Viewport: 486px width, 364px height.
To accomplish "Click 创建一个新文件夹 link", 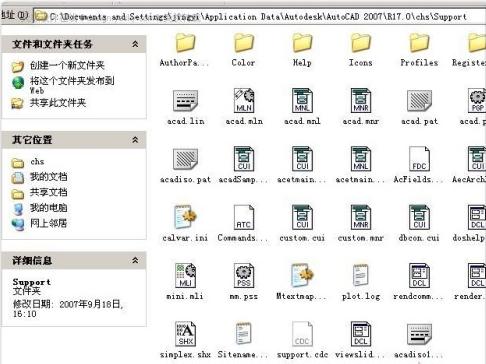I will click(x=67, y=65).
